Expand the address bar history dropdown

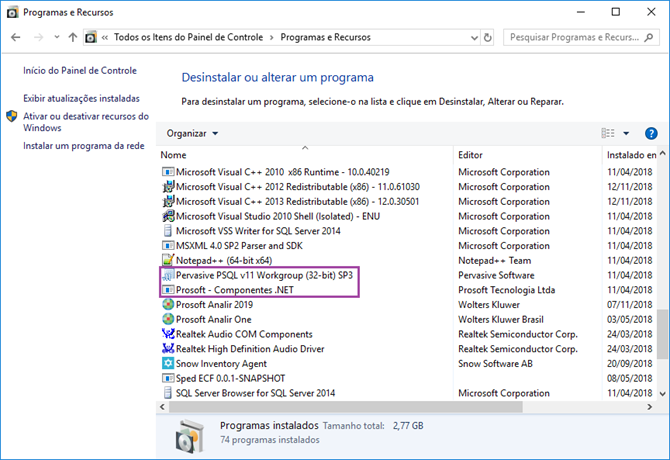tap(474, 38)
